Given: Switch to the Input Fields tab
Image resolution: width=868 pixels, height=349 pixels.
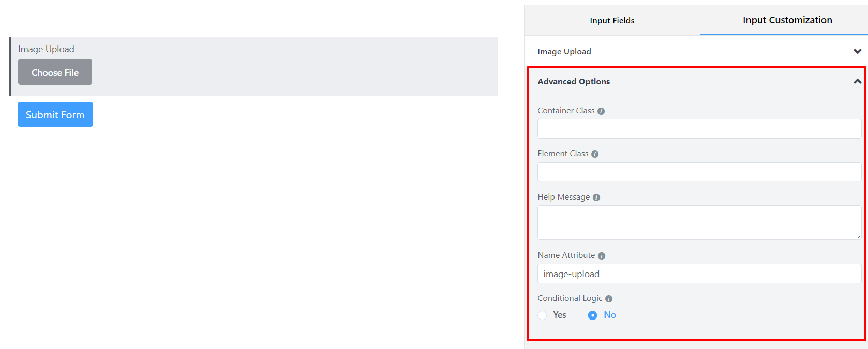Looking at the screenshot, I should pyautogui.click(x=612, y=21).
